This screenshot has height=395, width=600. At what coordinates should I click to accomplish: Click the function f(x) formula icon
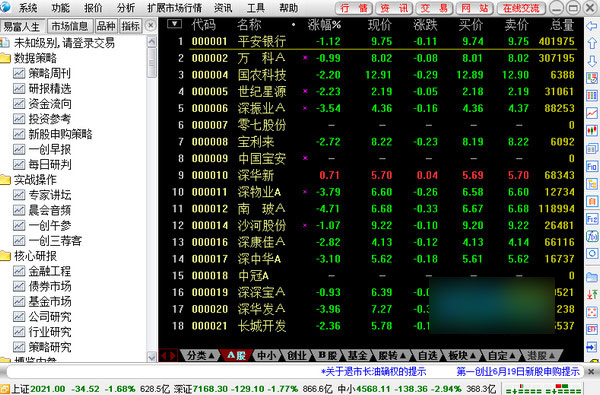pos(592,237)
